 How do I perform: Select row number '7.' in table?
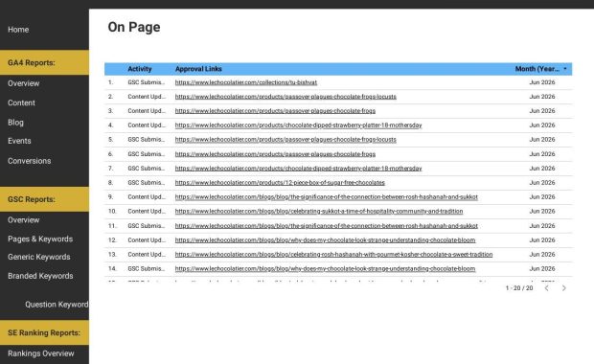[x=110, y=169]
